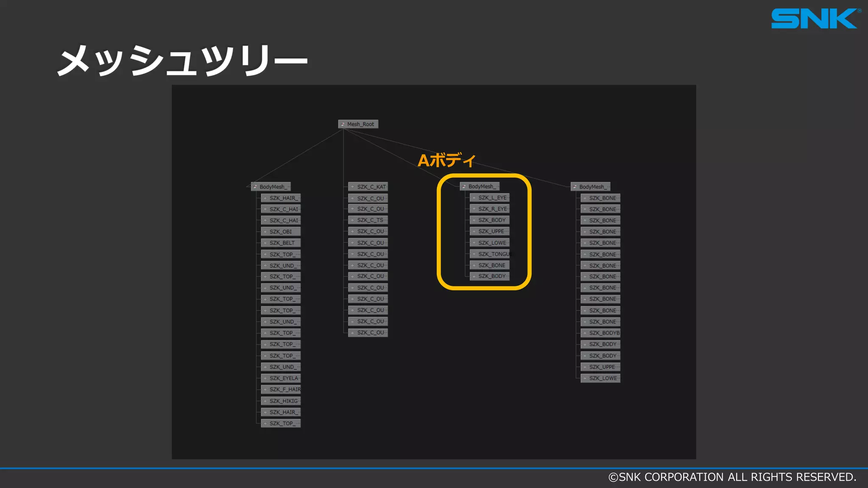The width and height of the screenshot is (868, 488).
Task: Select SZK_HAIR_ directly below SZK_HIKIG
Action: 281,412
